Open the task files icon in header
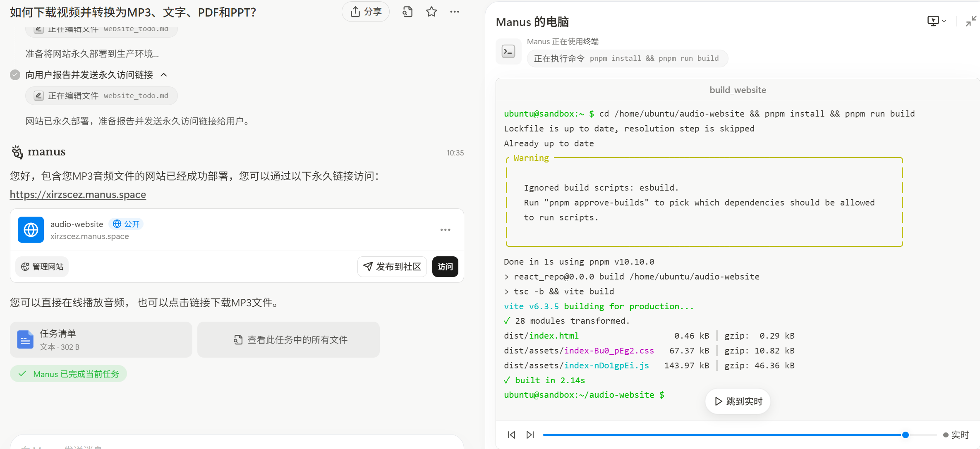 [x=407, y=12]
